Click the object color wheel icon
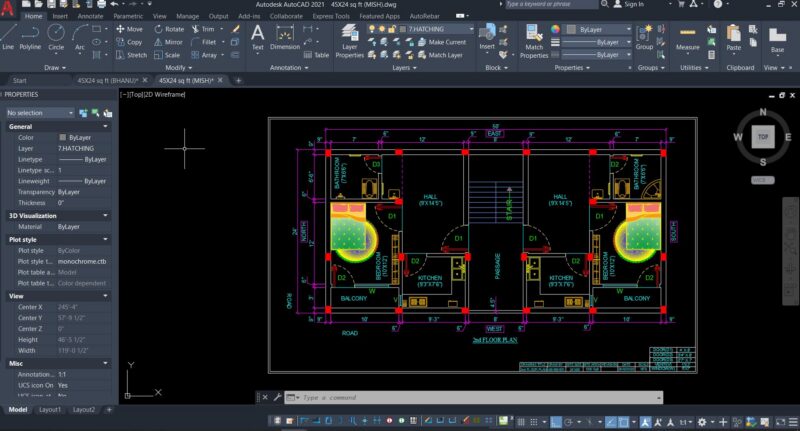This screenshot has width=800, height=431. pos(555,30)
